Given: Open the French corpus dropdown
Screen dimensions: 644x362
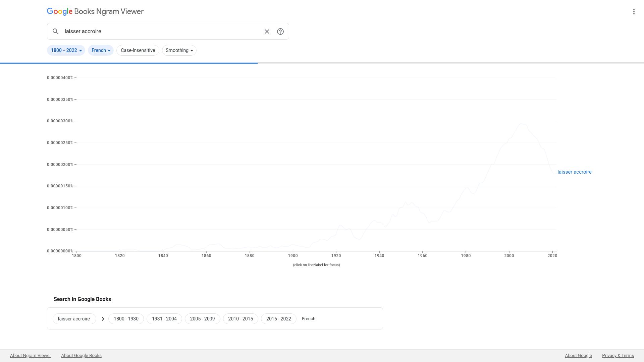Looking at the screenshot, I should coord(101,50).
